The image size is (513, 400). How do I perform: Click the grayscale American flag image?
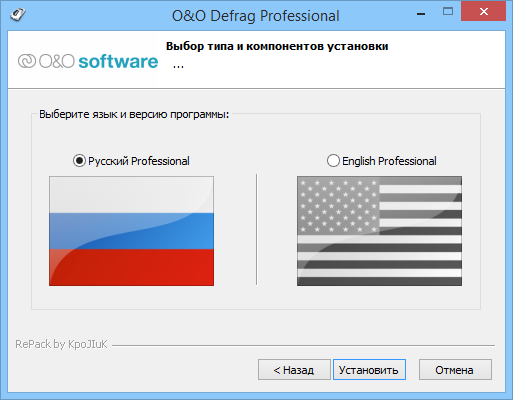(379, 231)
